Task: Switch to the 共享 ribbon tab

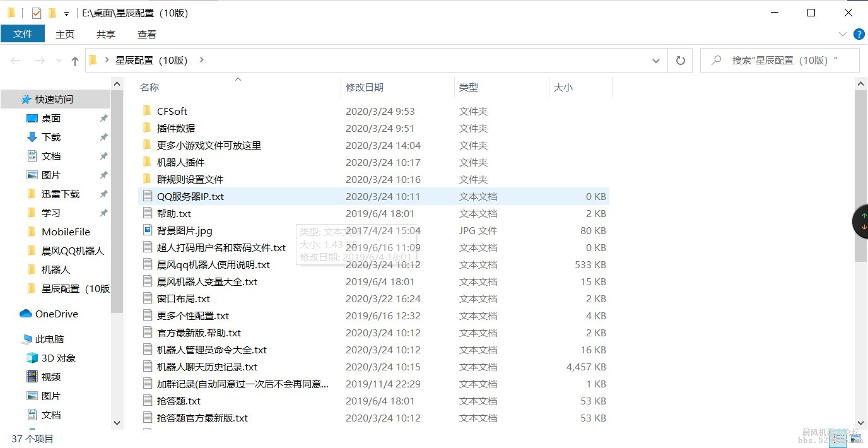Action: 105,34
